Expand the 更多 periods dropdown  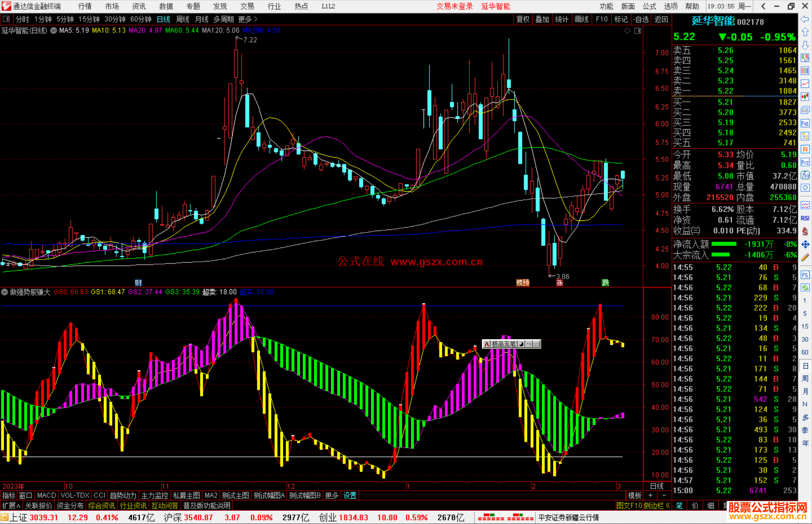(248, 19)
